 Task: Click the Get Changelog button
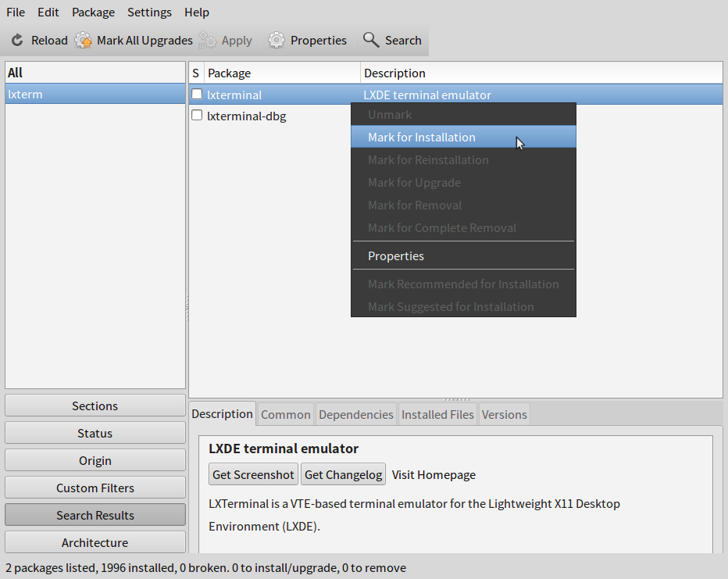click(343, 474)
